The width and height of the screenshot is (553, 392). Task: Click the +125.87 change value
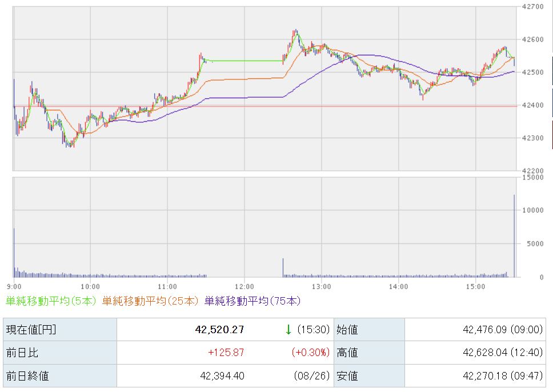226,353
